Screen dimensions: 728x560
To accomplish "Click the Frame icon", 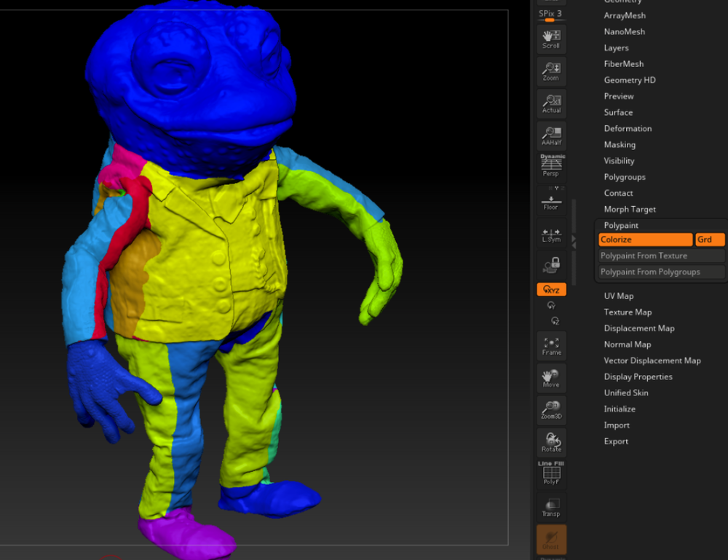I will click(x=551, y=346).
